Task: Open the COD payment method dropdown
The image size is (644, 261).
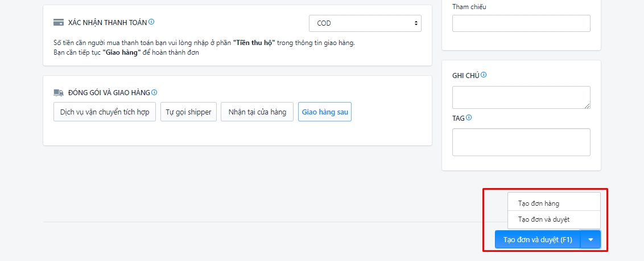Action: click(365, 23)
